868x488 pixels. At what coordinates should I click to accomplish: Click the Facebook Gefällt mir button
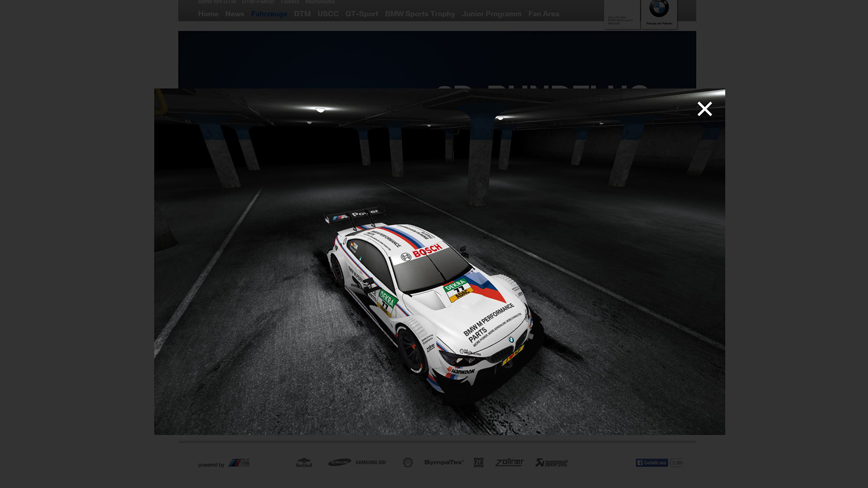pos(652,463)
